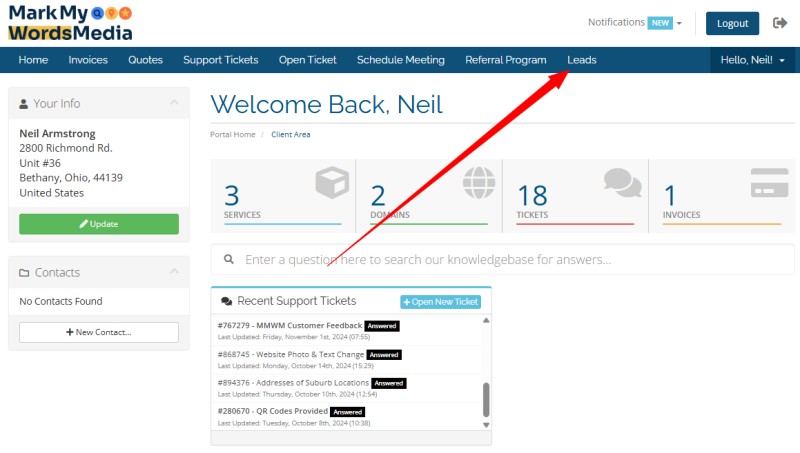Viewport: 800px width, 453px height.
Task: Click the Tickets speech bubbles icon
Action: (622, 182)
